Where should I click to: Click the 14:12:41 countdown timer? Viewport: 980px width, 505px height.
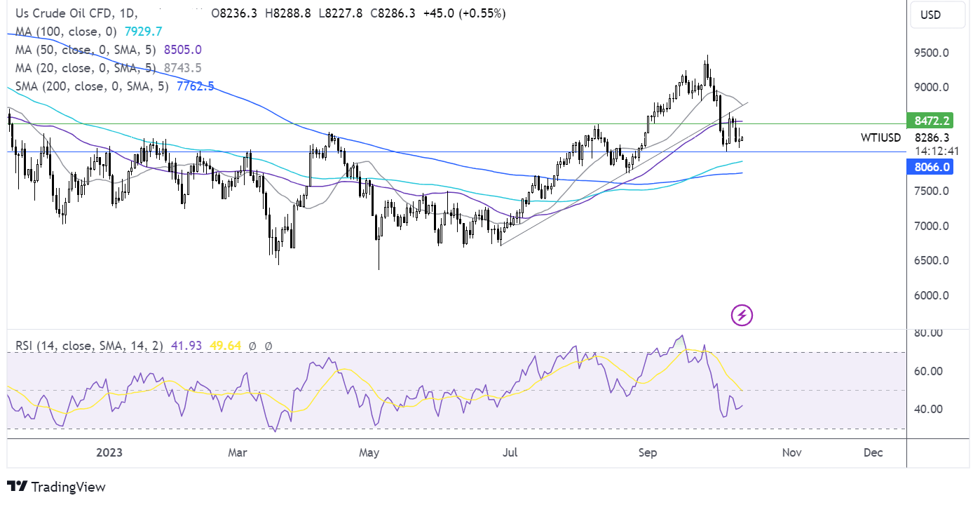[x=938, y=150]
